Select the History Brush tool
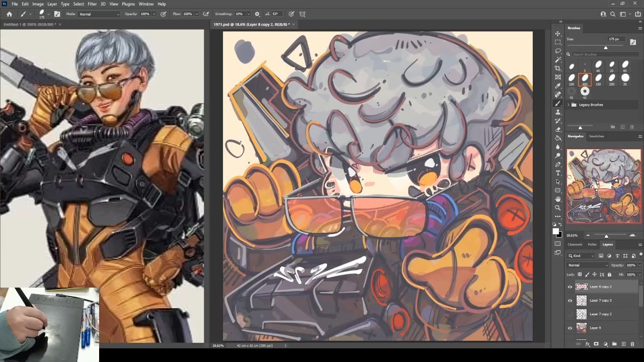644x362 pixels. pos(558,121)
